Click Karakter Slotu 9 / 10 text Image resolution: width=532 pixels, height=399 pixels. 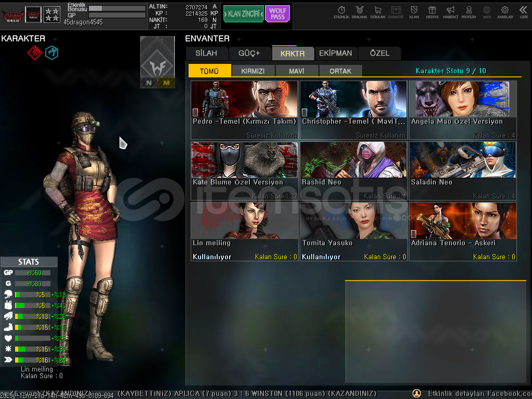pos(451,71)
